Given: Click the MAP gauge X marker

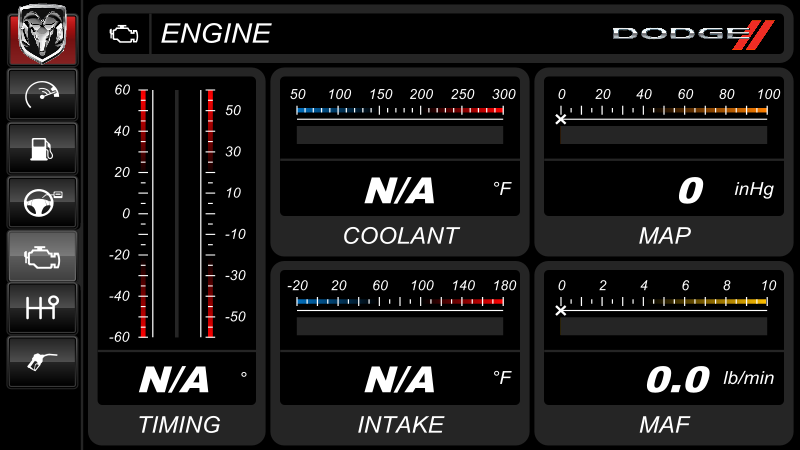Looking at the screenshot, I should coord(561,119).
